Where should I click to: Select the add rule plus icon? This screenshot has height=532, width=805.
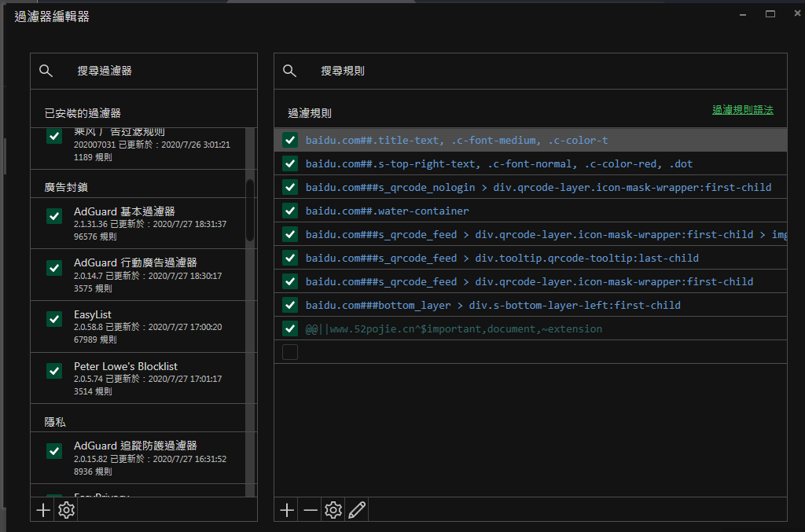[286, 510]
